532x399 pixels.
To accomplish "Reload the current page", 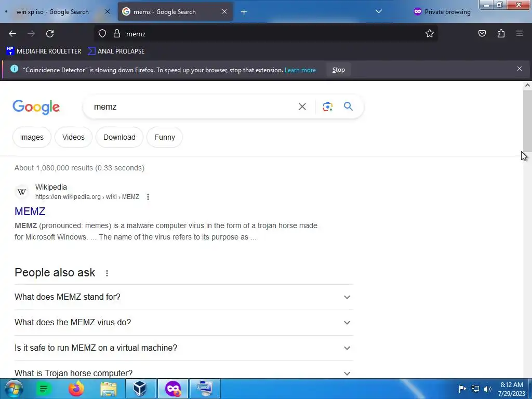I will tap(50, 34).
